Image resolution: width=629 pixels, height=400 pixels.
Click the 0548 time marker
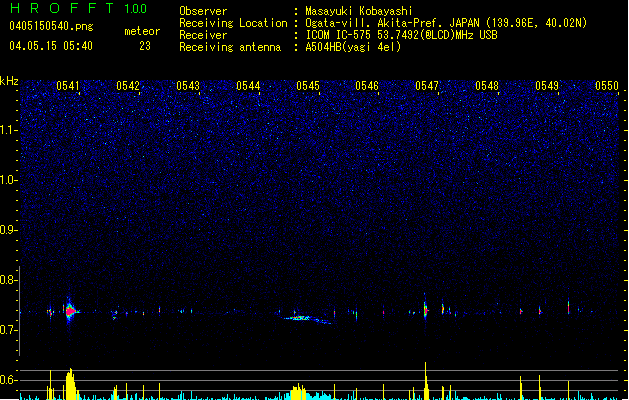click(x=487, y=86)
